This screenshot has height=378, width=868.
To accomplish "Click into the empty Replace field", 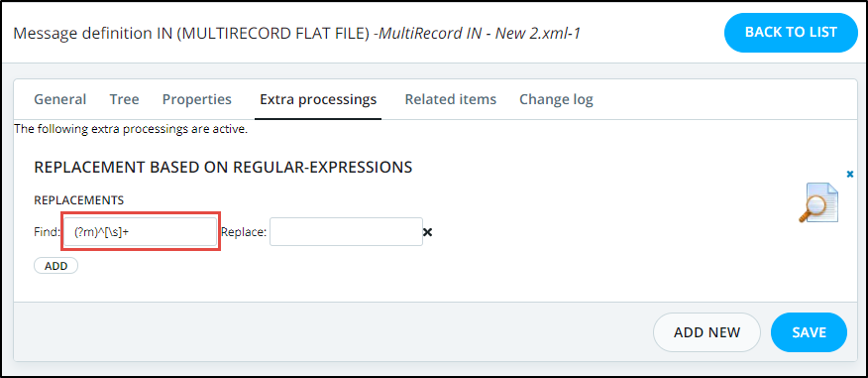I will click(346, 232).
